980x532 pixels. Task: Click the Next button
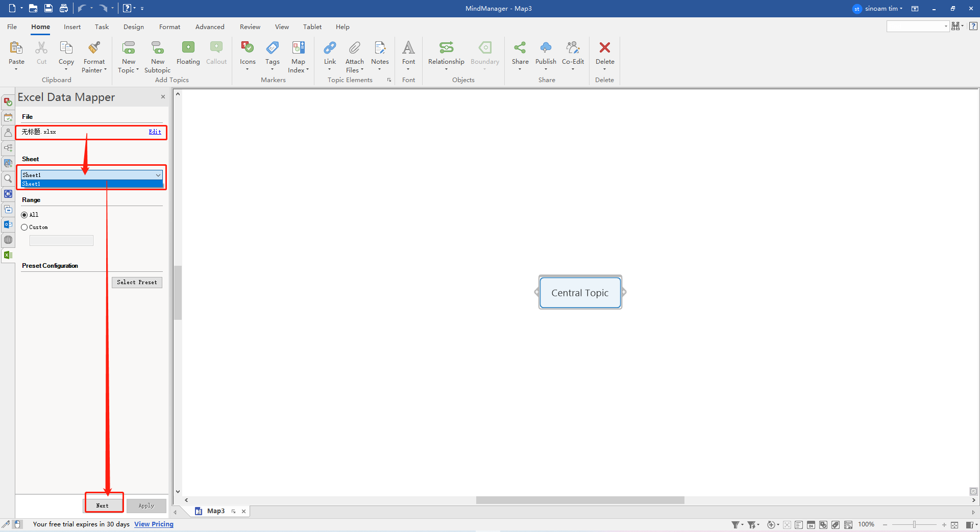(103, 506)
